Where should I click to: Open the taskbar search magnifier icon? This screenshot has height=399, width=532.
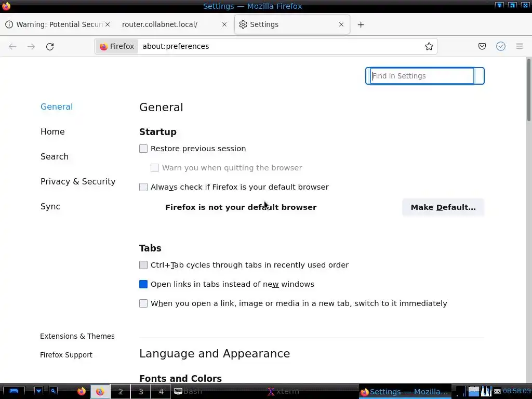(54, 391)
